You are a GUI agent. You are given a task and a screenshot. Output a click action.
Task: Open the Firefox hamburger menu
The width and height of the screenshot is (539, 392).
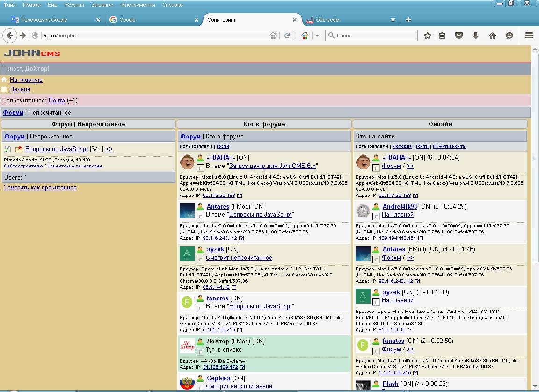click(x=529, y=36)
